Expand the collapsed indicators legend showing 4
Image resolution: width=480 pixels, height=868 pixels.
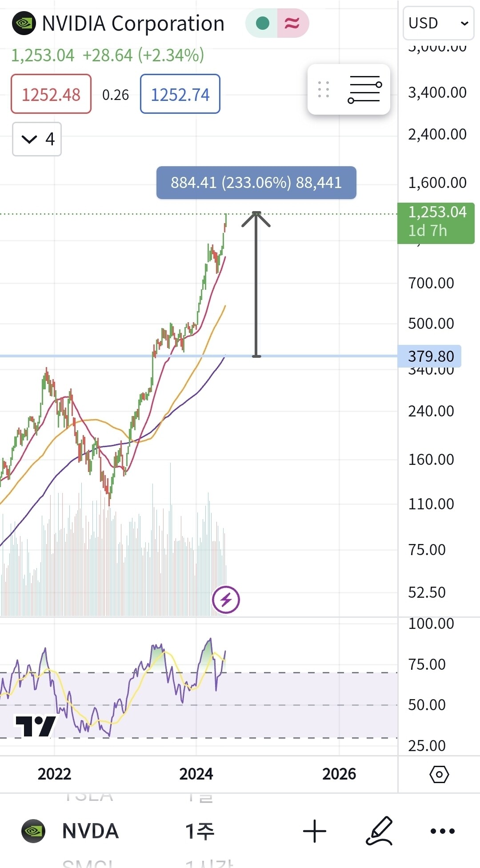click(37, 139)
